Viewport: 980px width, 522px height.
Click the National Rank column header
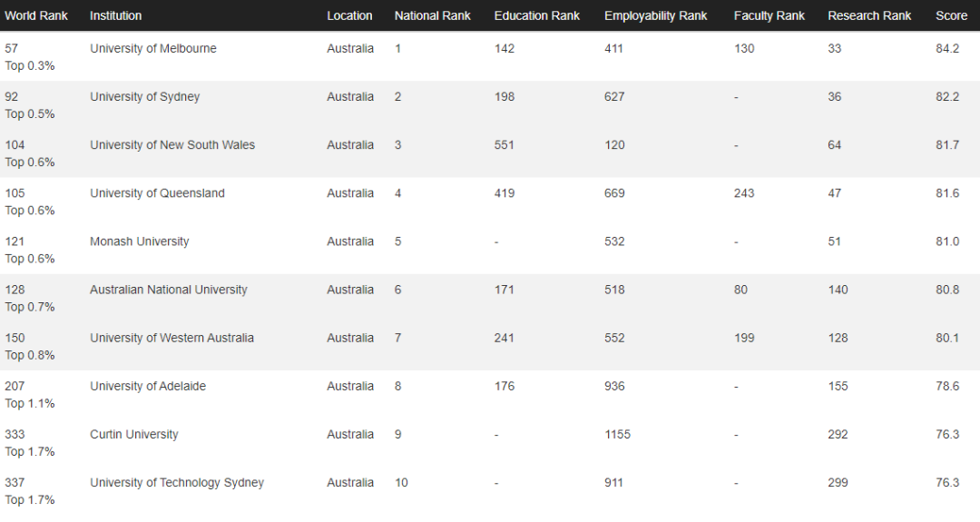433,15
